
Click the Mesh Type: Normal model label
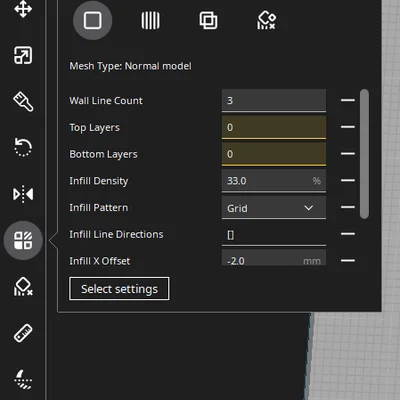coord(130,66)
